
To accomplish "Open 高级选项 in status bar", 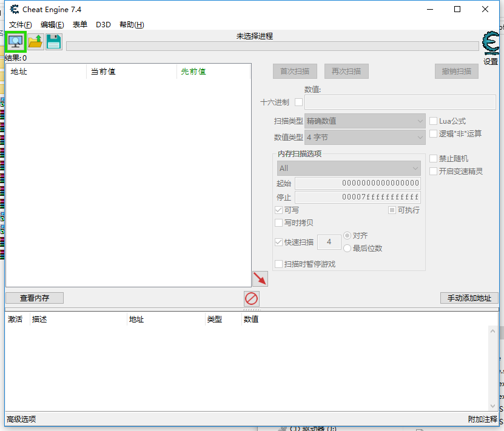I will click(x=21, y=419).
